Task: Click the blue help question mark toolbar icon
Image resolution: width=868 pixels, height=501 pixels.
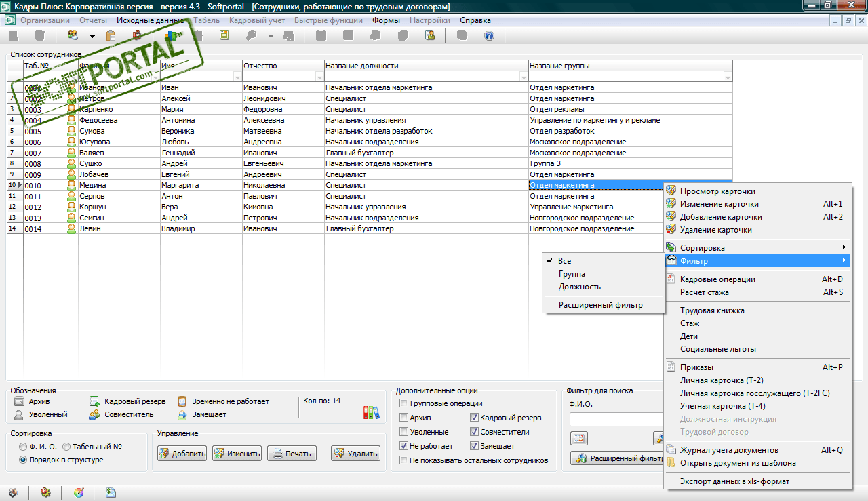Action: click(489, 36)
